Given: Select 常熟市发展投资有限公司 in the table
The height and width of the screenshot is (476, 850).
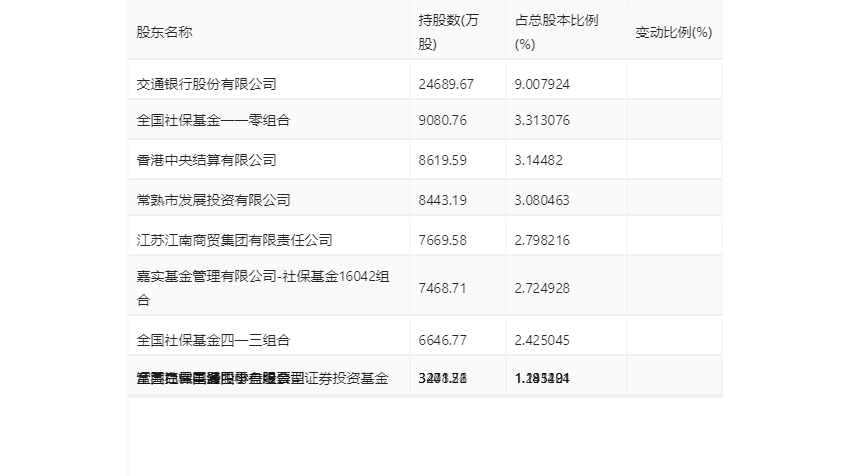Looking at the screenshot, I should click(213, 200).
